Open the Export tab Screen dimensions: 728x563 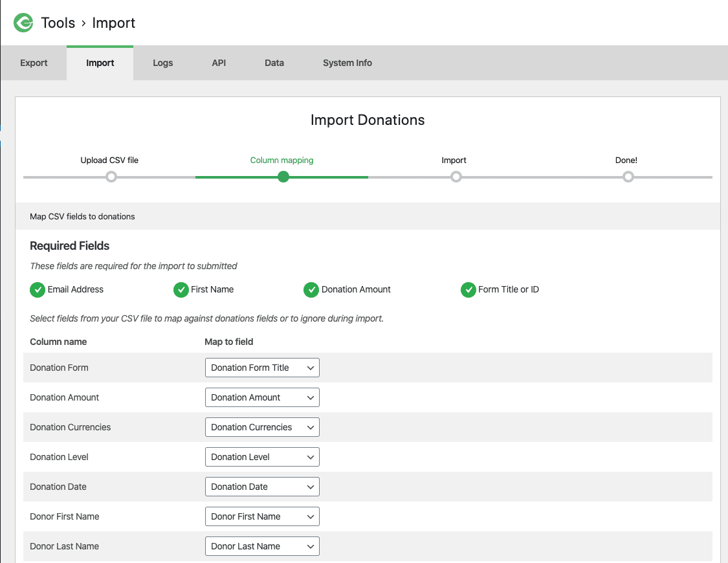(x=34, y=63)
